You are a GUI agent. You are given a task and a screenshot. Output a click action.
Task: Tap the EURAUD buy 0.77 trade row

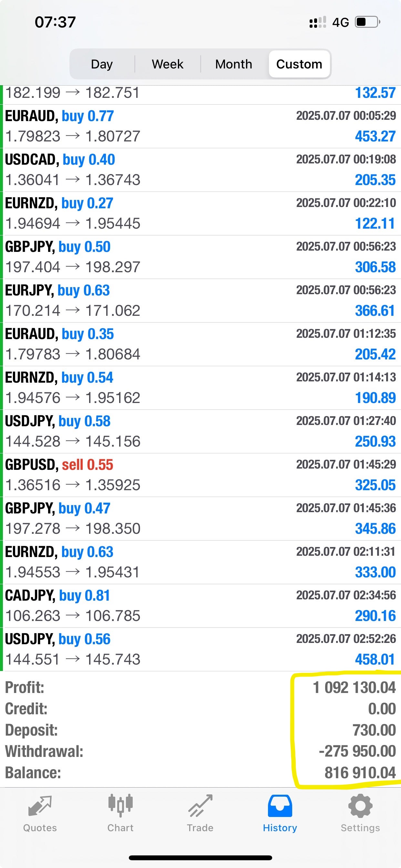coord(200,126)
